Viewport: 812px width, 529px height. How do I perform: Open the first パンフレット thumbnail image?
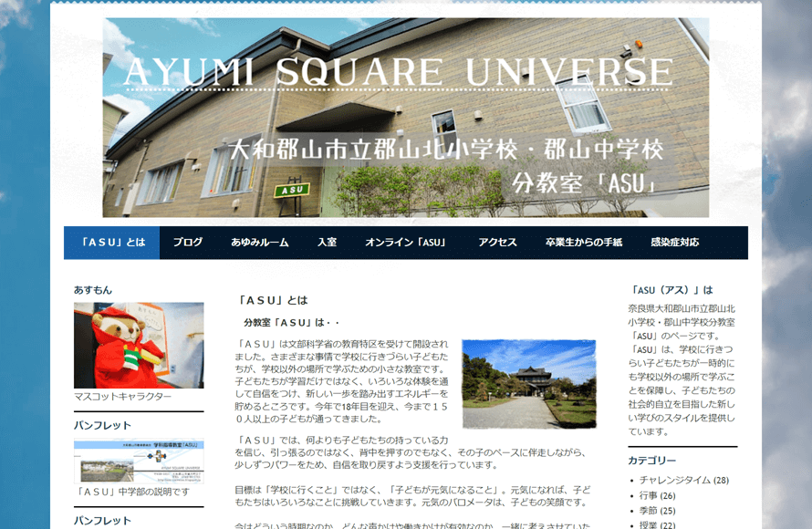[x=139, y=462]
